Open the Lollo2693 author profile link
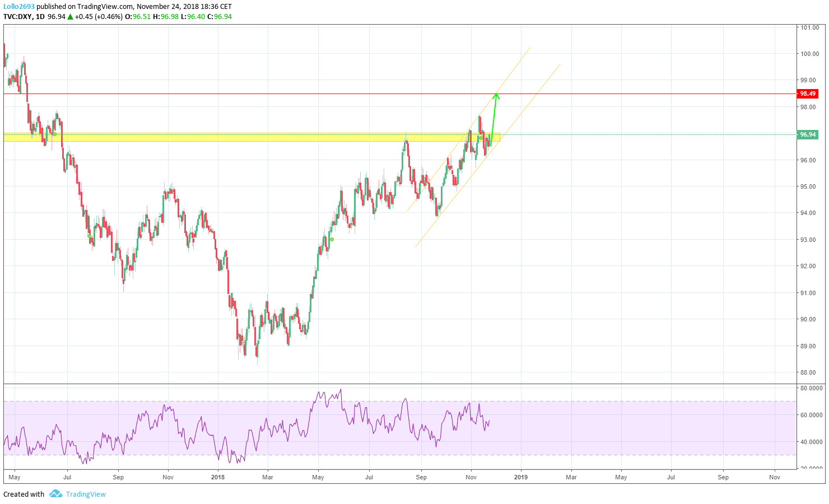 point(19,7)
